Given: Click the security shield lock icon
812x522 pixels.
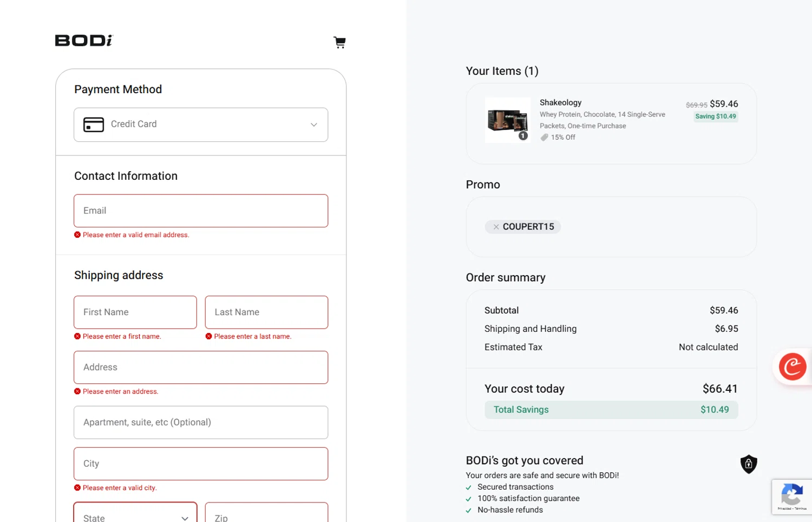Looking at the screenshot, I should [x=748, y=464].
